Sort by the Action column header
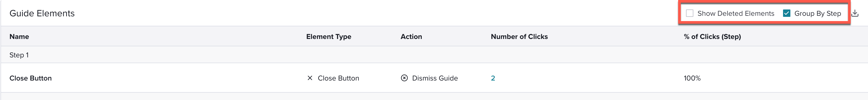Screen dimensions: 868x100 click(411, 37)
